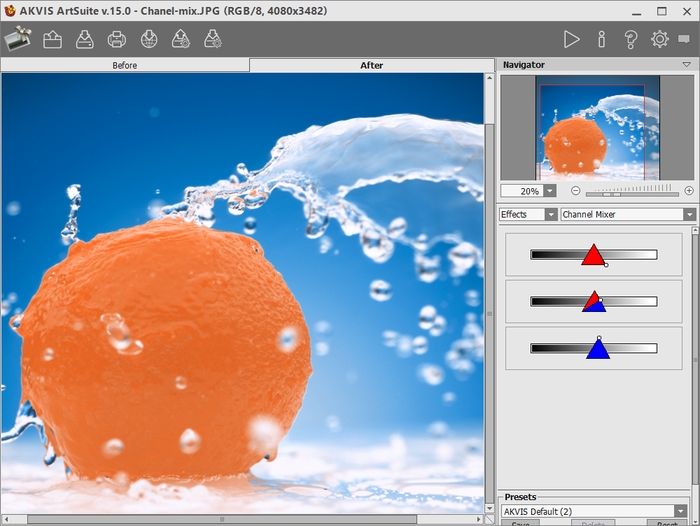This screenshot has height=526, width=700.
Task: Run processing with the Play button
Action: pos(571,39)
